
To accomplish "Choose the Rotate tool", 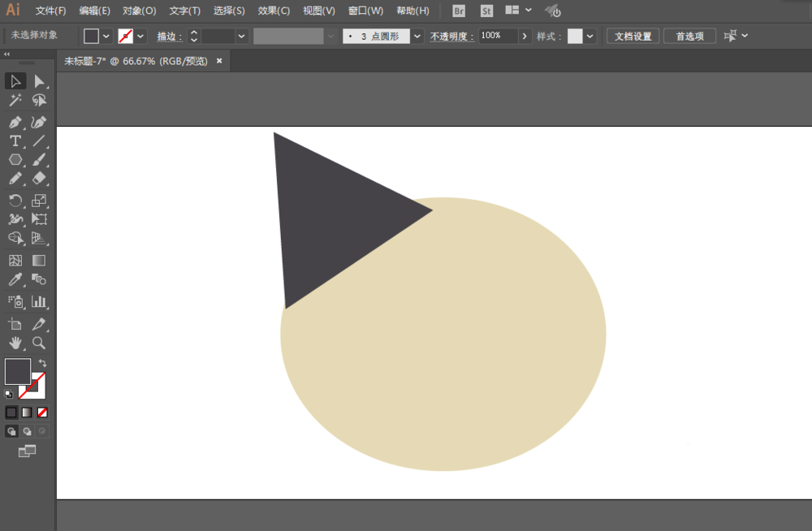I will pos(15,200).
